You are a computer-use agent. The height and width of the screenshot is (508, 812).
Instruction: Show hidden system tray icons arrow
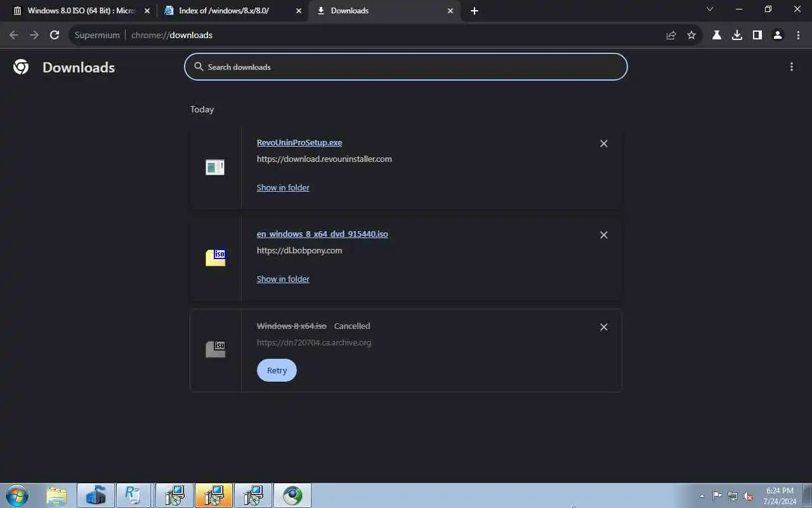pos(702,496)
